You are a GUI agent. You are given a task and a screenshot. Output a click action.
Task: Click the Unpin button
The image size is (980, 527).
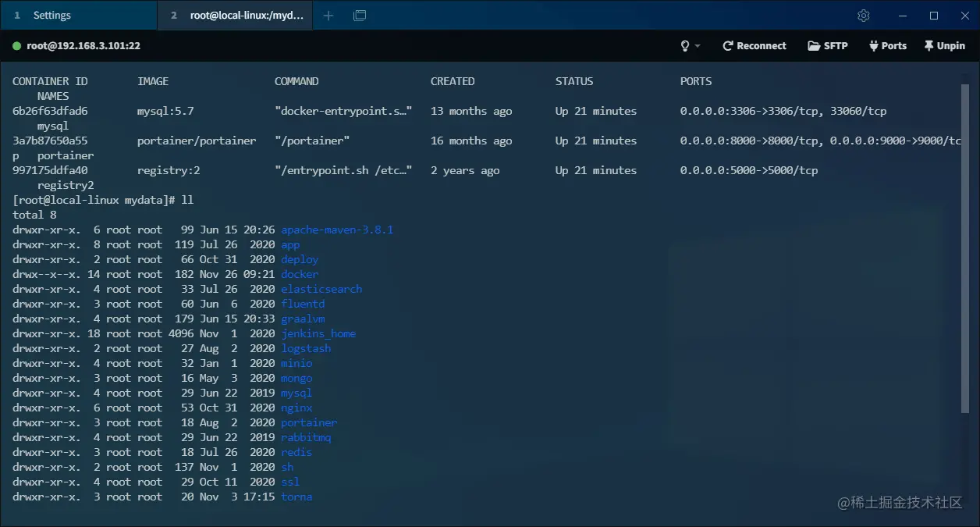(944, 46)
